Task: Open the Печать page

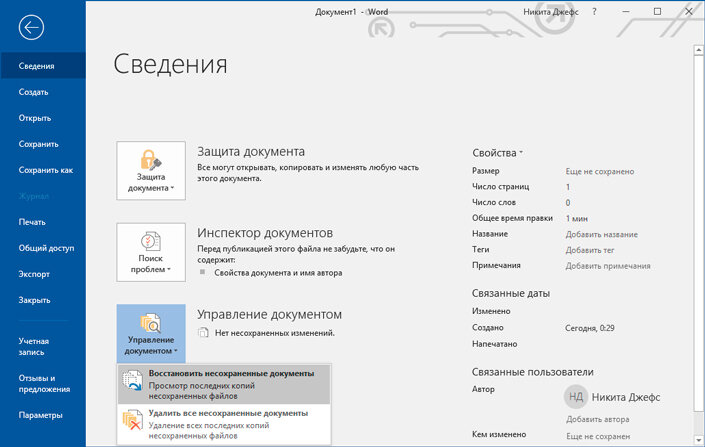Action: click(x=43, y=222)
